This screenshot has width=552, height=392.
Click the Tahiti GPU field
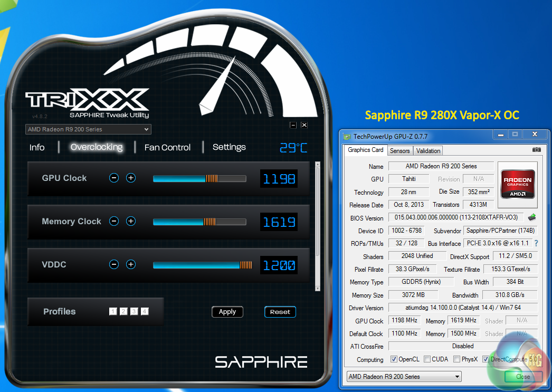408,179
